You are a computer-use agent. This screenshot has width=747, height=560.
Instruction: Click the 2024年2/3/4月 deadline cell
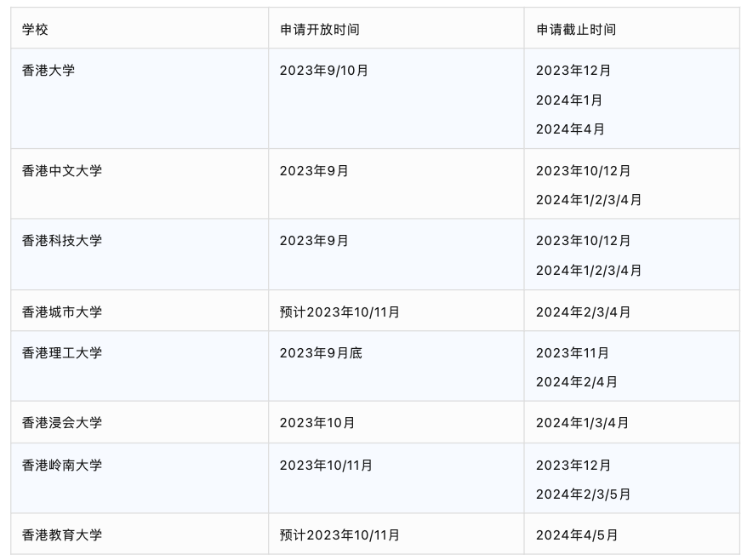(584, 312)
